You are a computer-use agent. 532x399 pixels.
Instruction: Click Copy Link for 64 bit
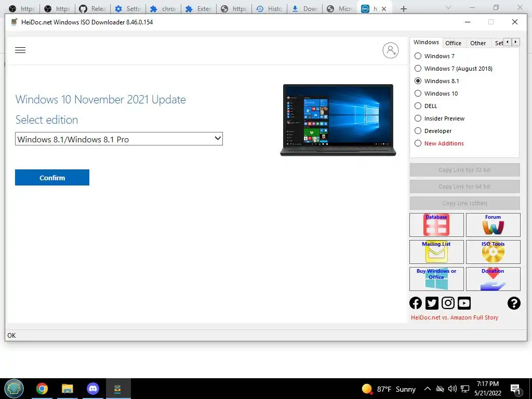[x=464, y=187]
